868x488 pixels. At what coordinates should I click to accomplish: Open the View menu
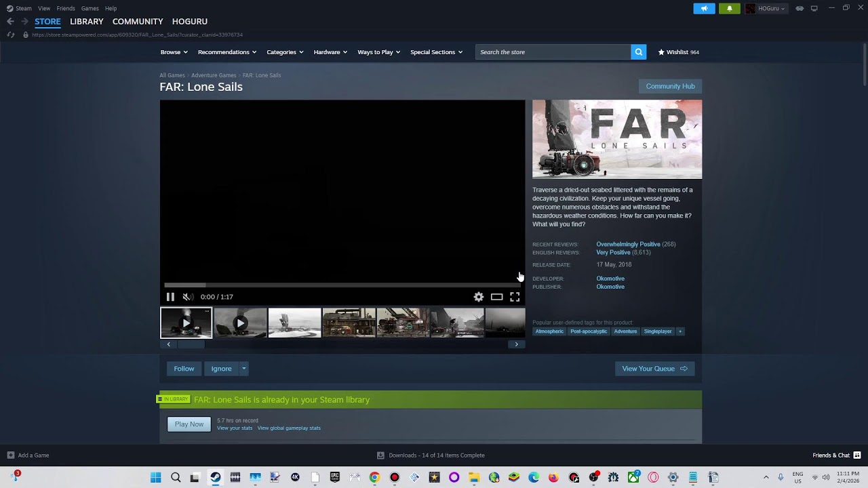click(44, 8)
